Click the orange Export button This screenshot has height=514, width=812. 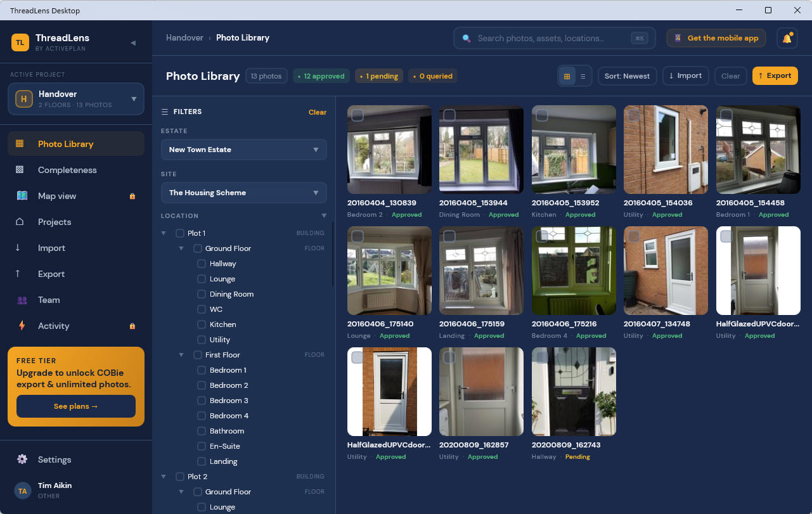coord(775,76)
